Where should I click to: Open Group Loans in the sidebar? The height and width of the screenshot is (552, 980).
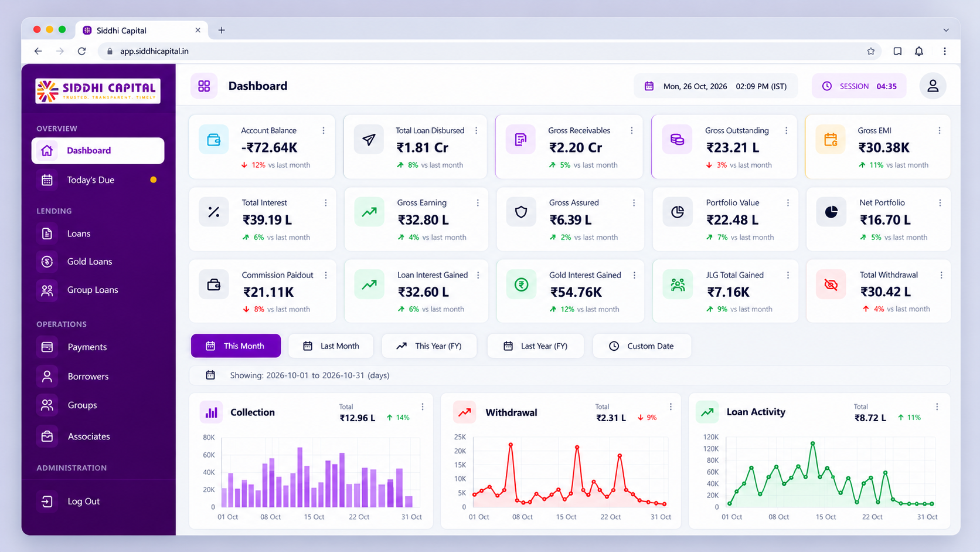pyautogui.click(x=98, y=290)
